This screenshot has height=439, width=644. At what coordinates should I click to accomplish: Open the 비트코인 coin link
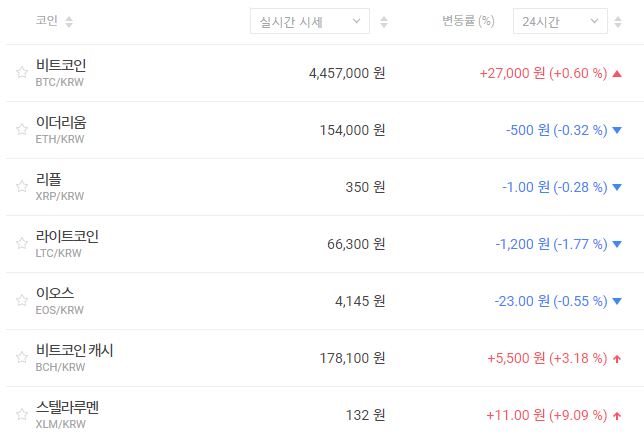tap(61, 65)
